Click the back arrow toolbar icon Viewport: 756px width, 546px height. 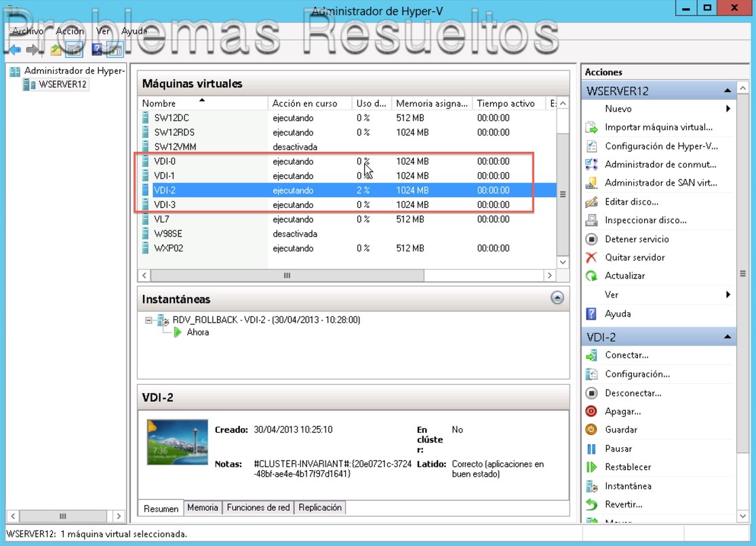[15, 49]
